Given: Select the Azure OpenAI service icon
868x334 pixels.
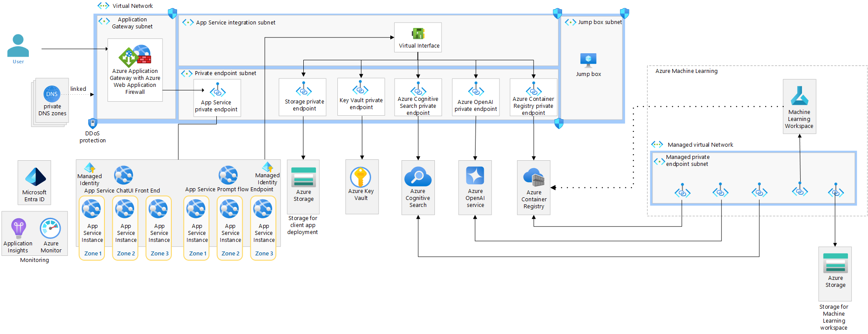Looking at the screenshot, I should (475, 176).
